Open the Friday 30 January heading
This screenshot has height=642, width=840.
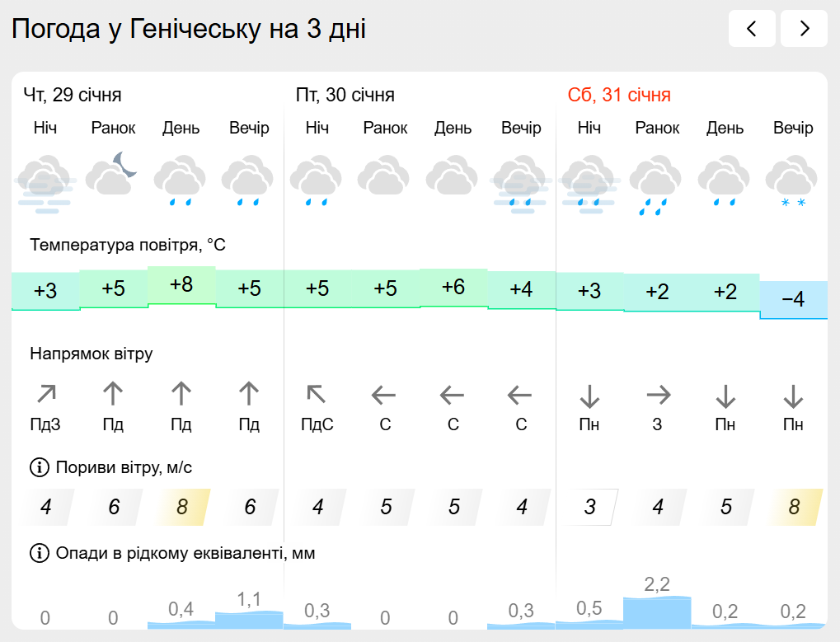tap(345, 95)
